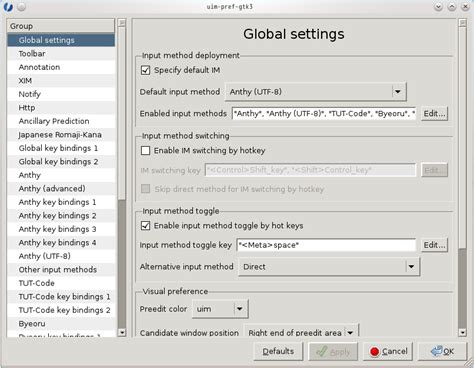Select TUT-Code key bindings 2
474x368 pixels.
click(x=61, y=310)
